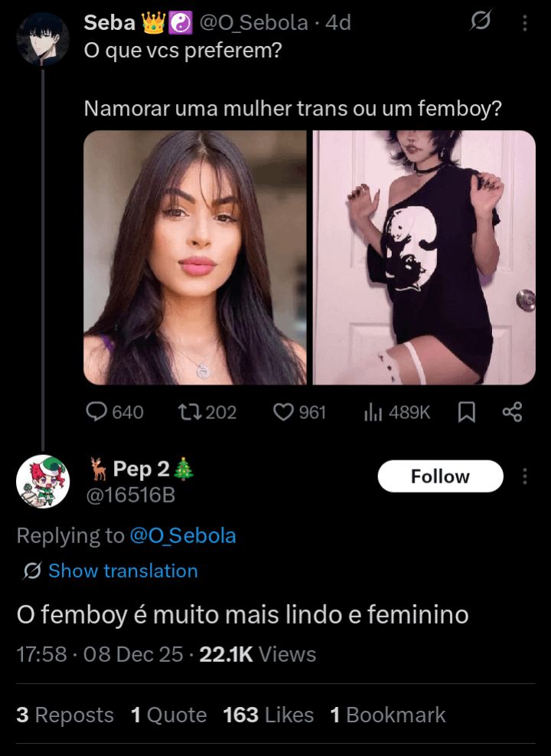Share the original tweet
Image resolution: width=551 pixels, height=756 pixels.
(512, 412)
